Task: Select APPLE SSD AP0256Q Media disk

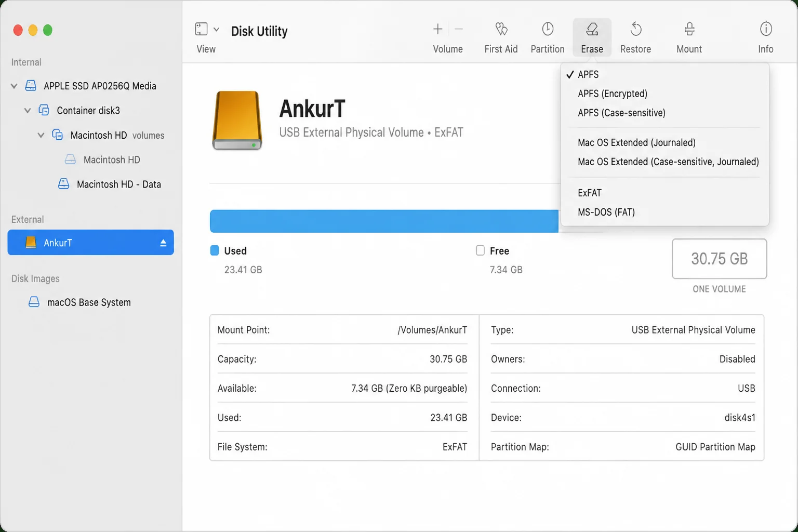Action: point(100,86)
